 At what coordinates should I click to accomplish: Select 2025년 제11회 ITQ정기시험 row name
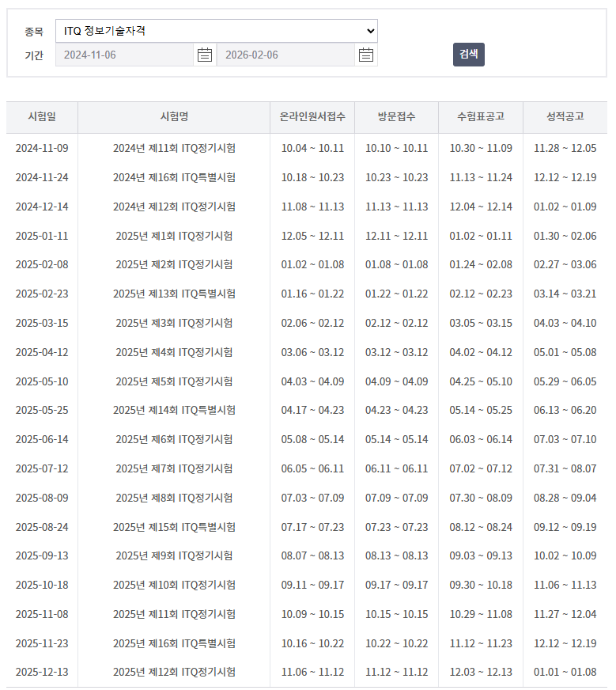(x=174, y=614)
